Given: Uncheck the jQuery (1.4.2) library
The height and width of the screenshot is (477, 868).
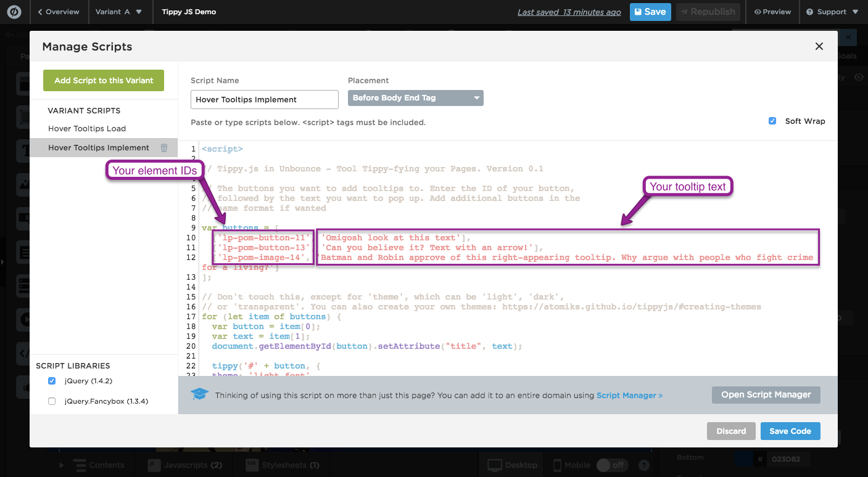Looking at the screenshot, I should coord(52,381).
